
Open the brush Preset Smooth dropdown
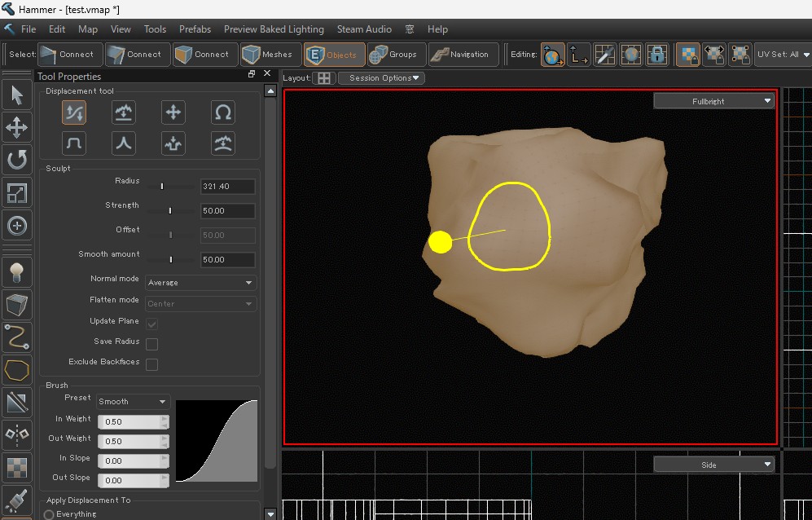(x=133, y=402)
